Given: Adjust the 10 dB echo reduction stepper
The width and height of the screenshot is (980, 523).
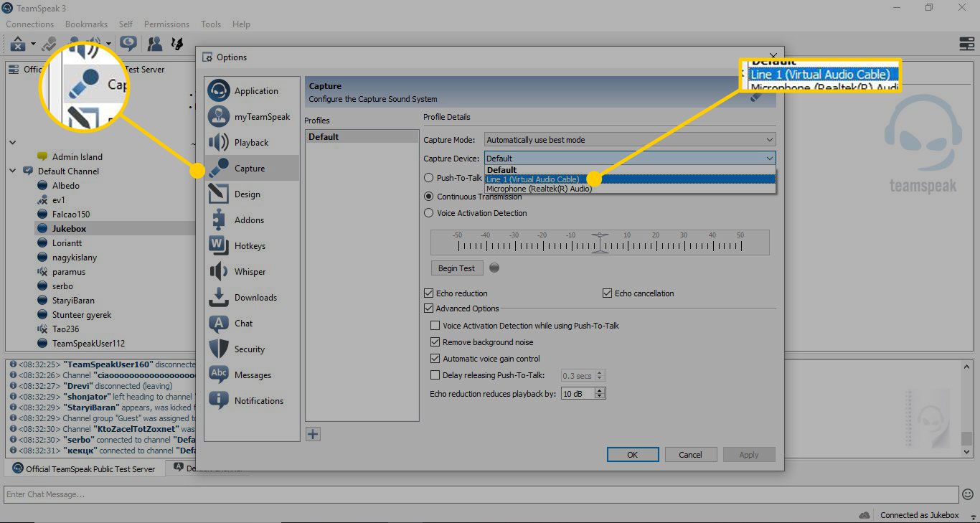Looking at the screenshot, I should click(600, 394).
